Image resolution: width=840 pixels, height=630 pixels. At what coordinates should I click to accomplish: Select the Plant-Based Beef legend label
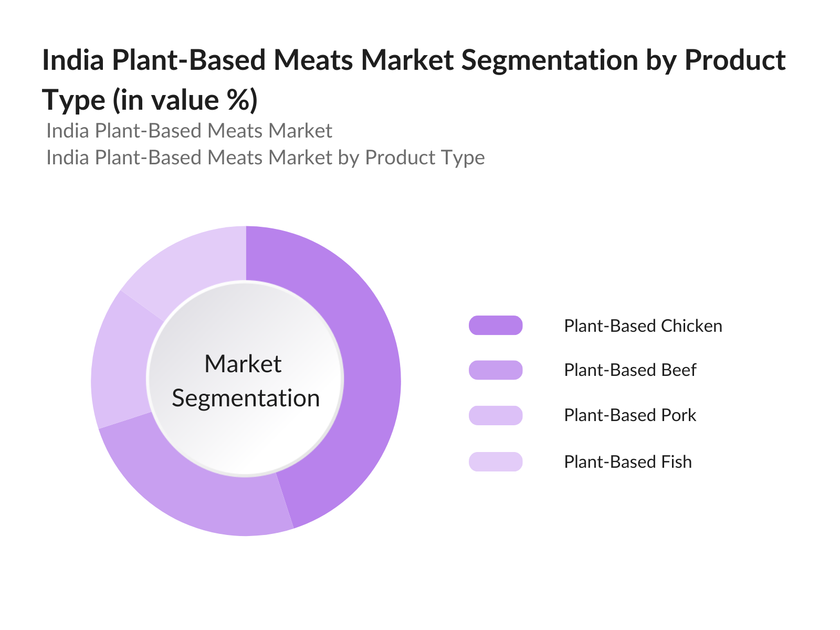[629, 370]
